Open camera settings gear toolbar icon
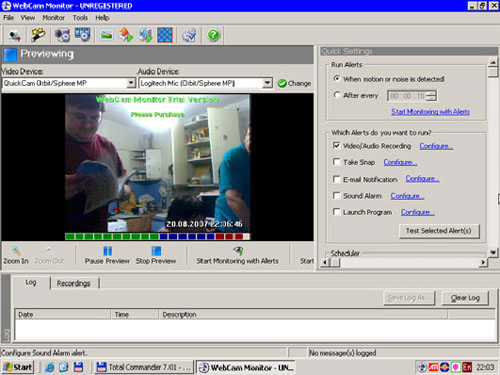Screen dimensions: 500x375 tap(62, 35)
